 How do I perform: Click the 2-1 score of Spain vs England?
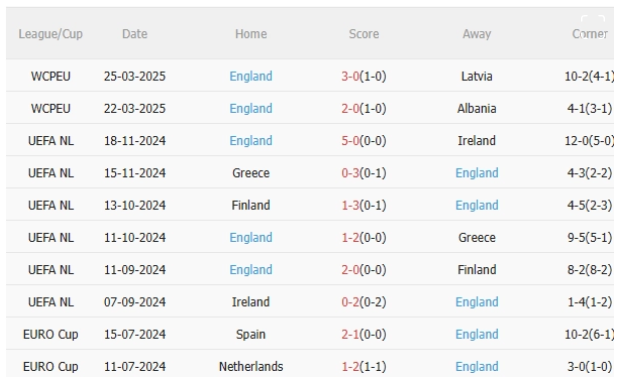pyautogui.click(x=350, y=335)
